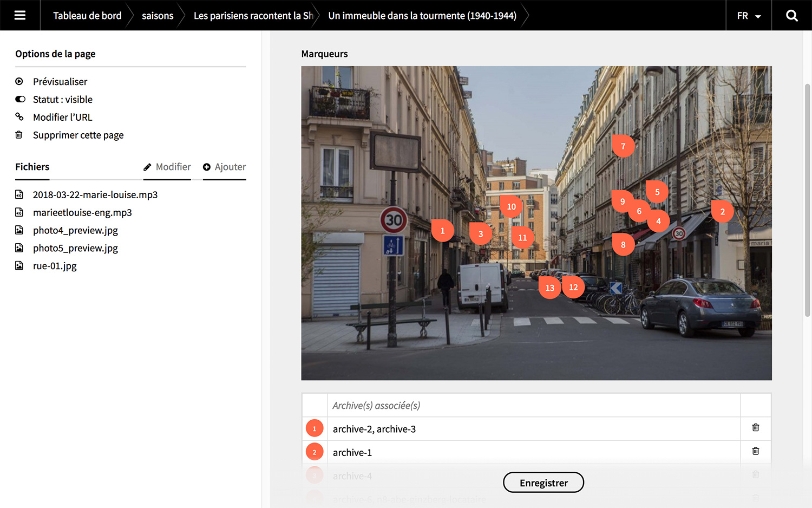Click image file icon of photo5_preview.jpg
The height and width of the screenshot is (508, 812).
[x=19, y=248]
